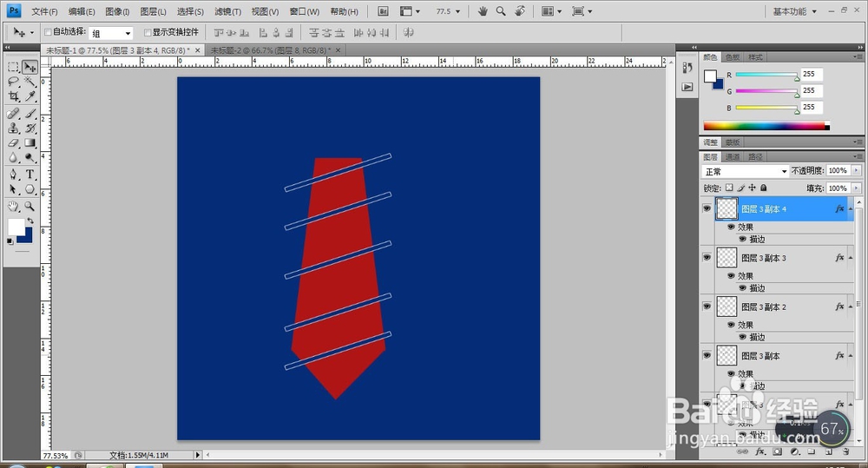Select the Pen tool
868x468 pixels.
pos(13,175)
